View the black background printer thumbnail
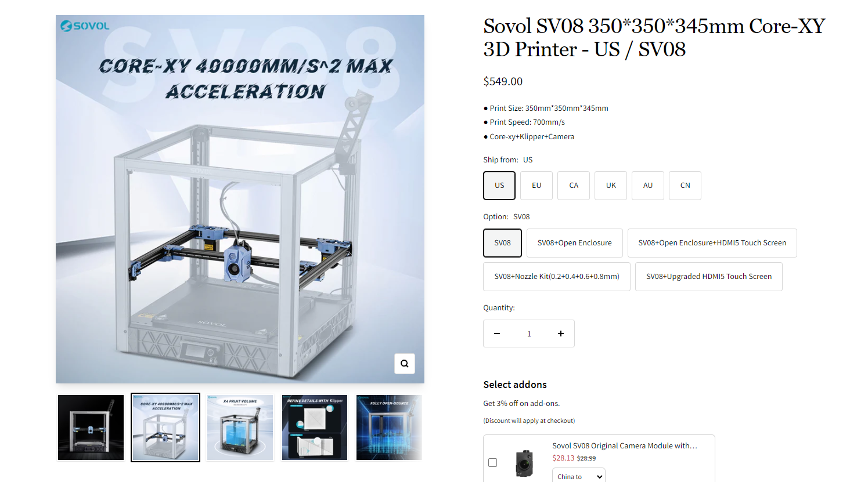868x482 pixels. point(91,427)
